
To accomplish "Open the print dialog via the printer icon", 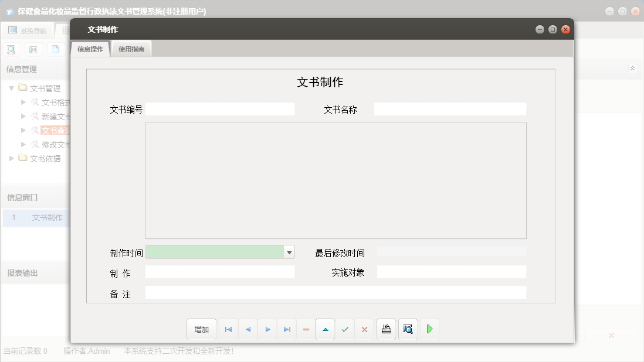I will pos(386,329).
